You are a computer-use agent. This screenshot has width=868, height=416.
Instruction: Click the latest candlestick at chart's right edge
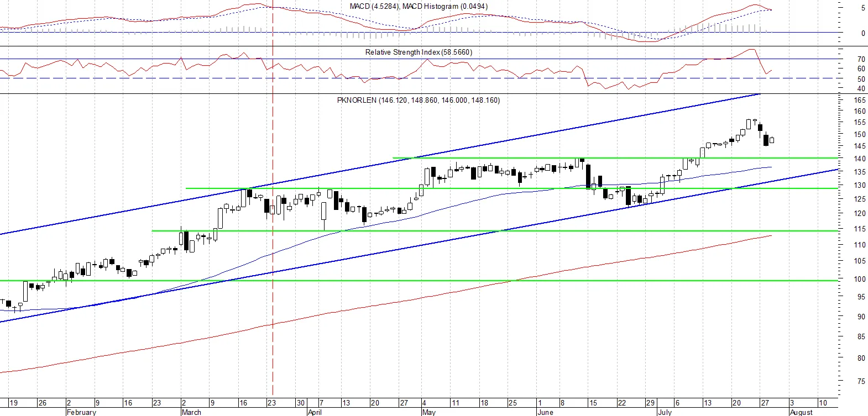point(772,139)
